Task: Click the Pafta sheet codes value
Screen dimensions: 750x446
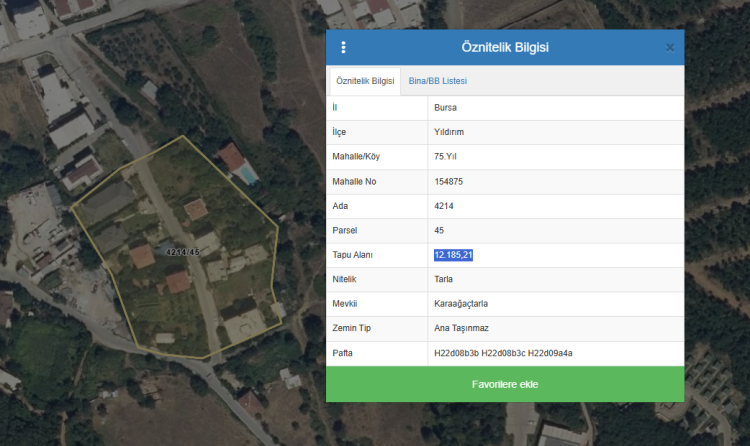Action: (x=503, y=353)
